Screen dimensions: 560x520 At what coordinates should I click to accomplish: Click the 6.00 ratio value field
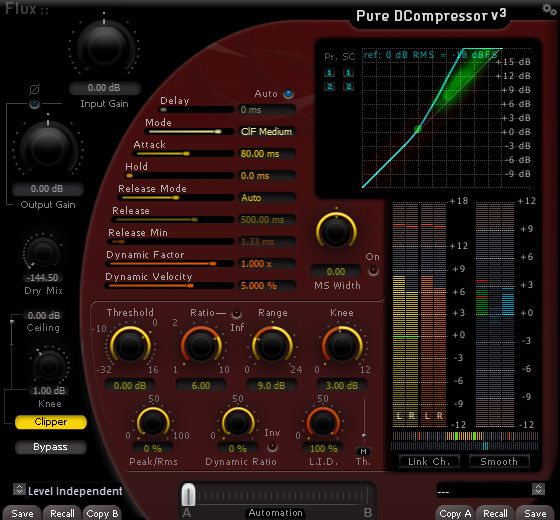point(201,386)
